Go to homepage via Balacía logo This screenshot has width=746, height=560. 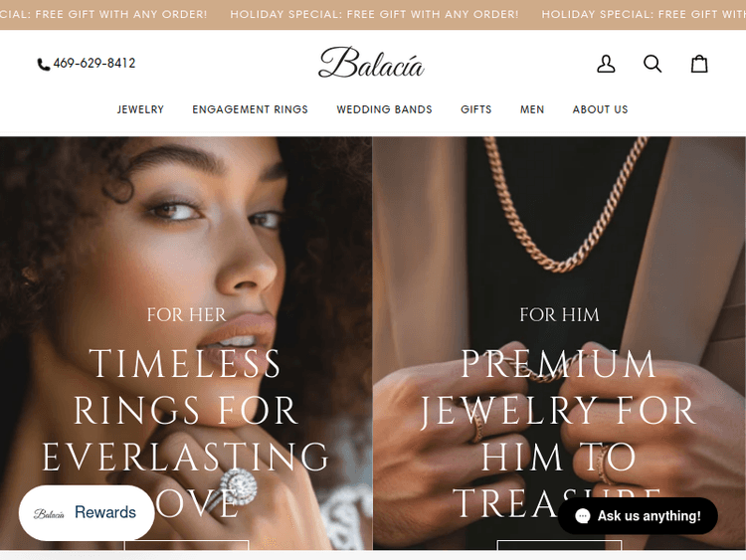tap(371, 63)
